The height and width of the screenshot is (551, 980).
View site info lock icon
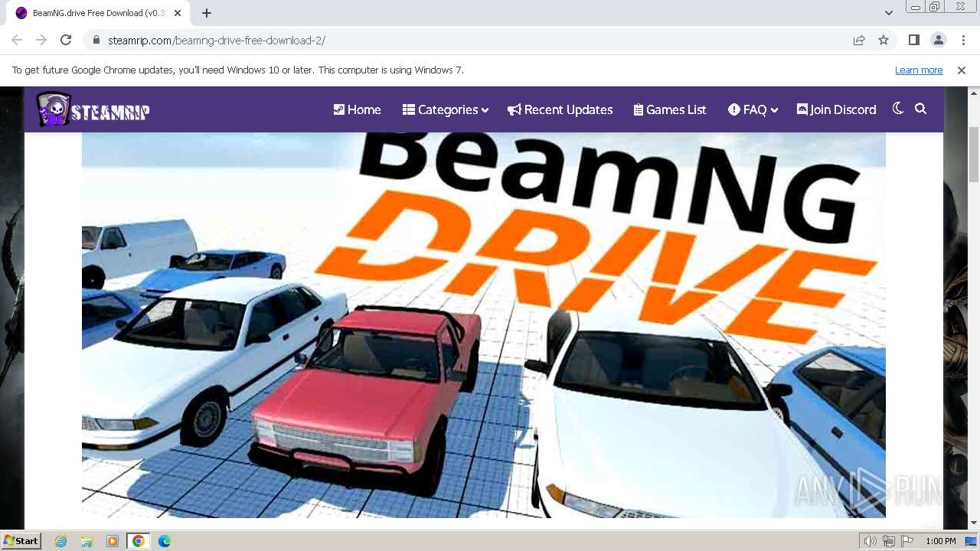point(96,41)
